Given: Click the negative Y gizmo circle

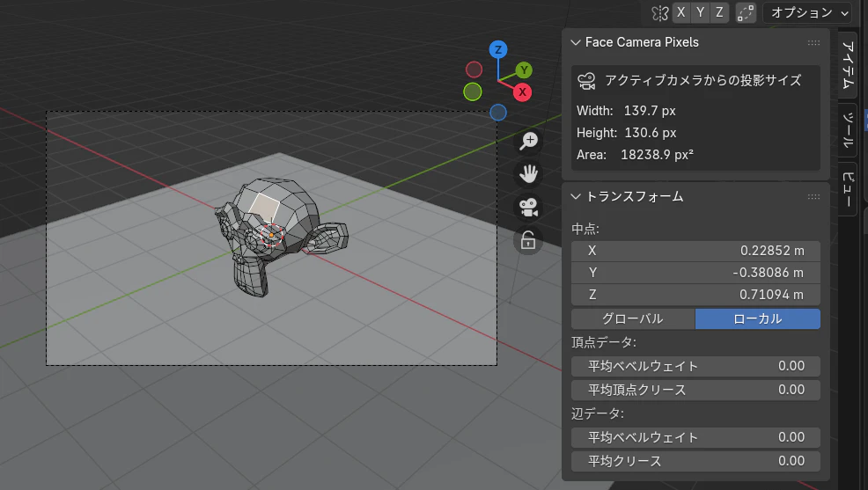Looking at the screenshot, I should (473, 91).
